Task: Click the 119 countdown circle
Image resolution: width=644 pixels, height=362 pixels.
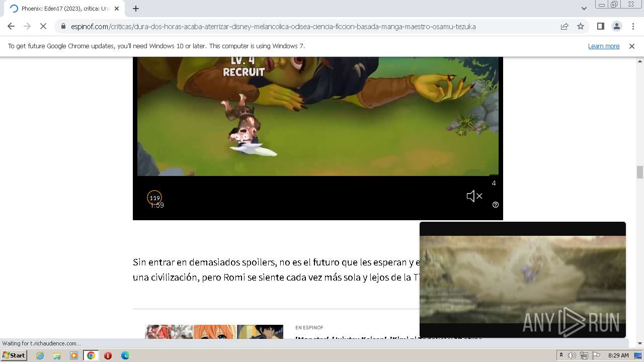Action: pos(154,198)
